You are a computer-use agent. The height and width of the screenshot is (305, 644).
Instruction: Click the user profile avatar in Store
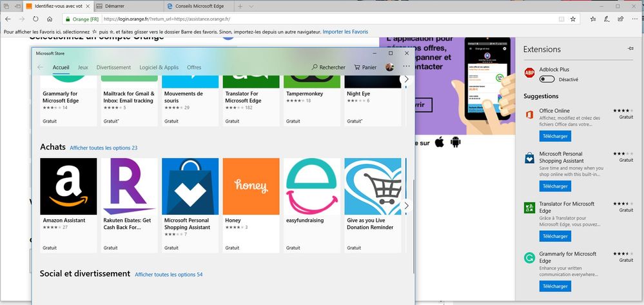pos(389,67)
